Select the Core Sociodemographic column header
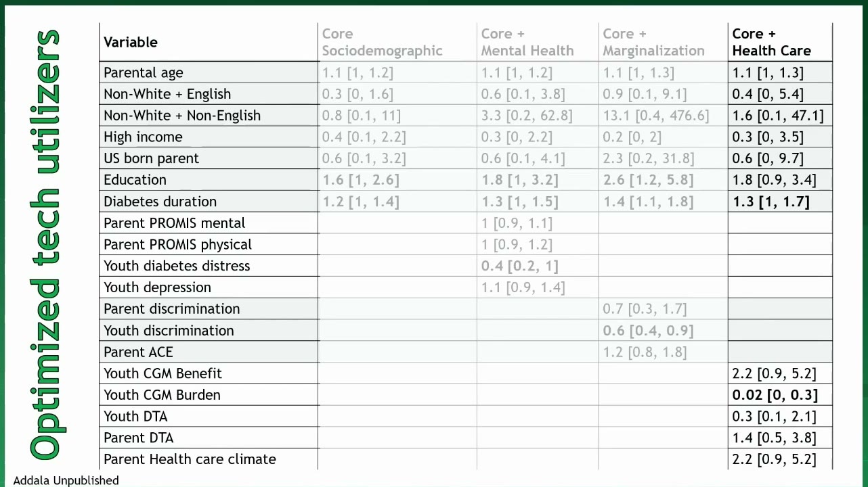 pyautogui.click(x=382, y=42)
